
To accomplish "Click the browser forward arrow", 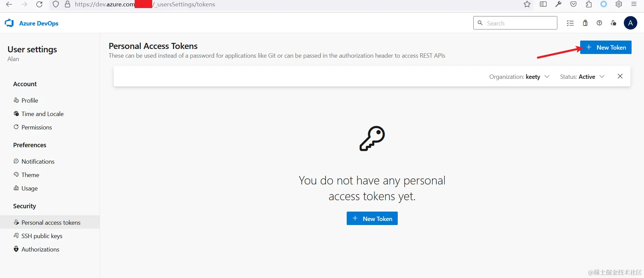I will click(x=24, y=4).
